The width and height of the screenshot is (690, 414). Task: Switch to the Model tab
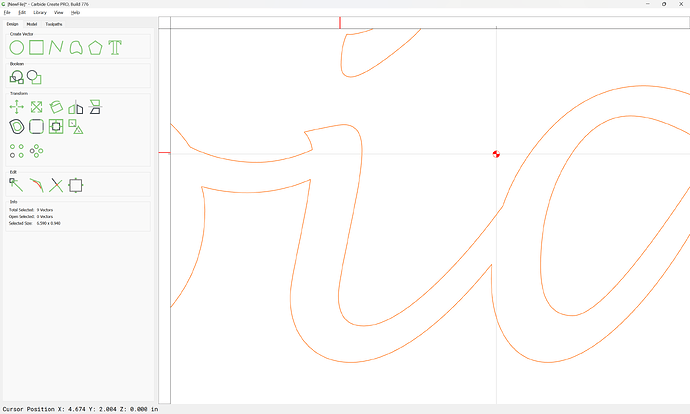click(x=32, y=23)
